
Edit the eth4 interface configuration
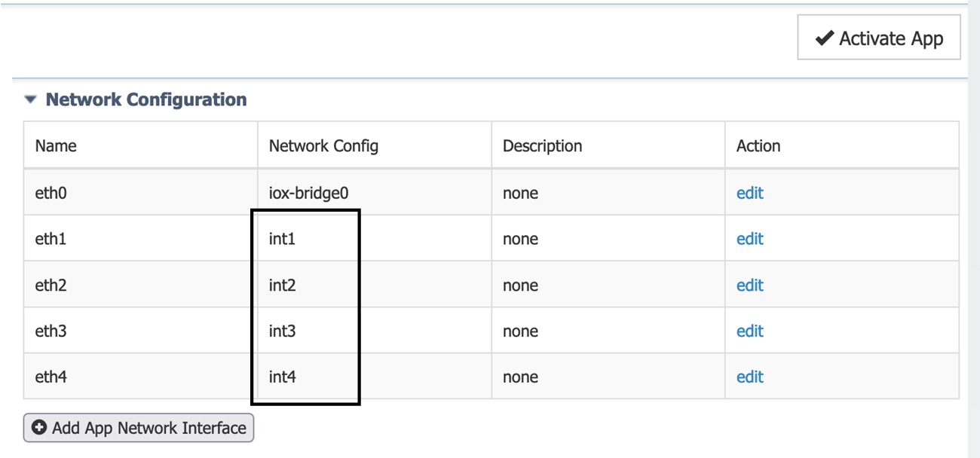(x=749, y=377)
